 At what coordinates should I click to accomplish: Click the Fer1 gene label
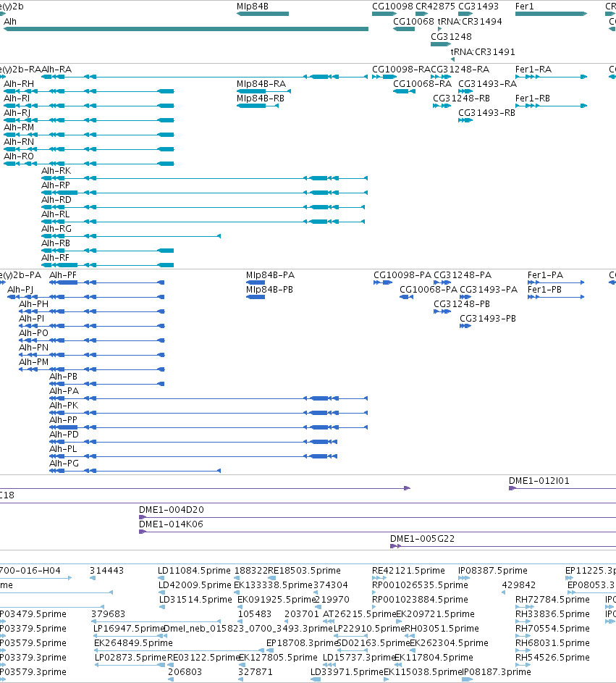coord(525,7)
